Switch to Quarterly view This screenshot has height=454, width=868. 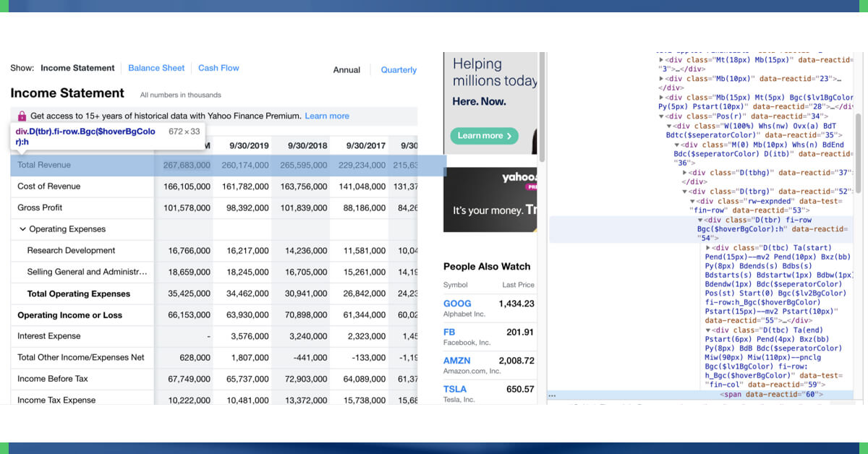click(x=399, y=70)
